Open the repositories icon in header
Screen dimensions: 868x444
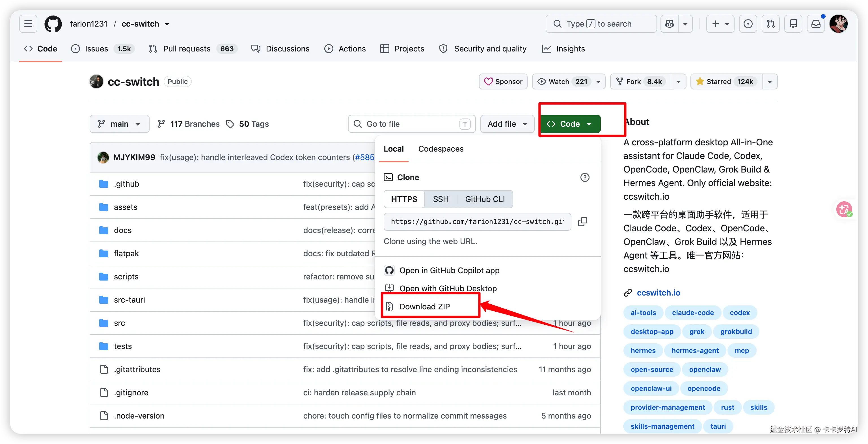[793, 24]
